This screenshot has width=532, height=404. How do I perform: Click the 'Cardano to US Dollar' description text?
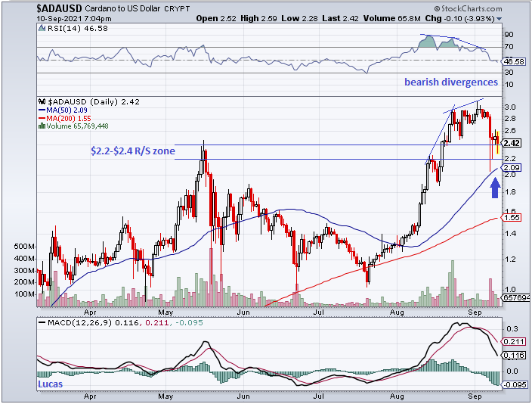click(x=122, y=8)
